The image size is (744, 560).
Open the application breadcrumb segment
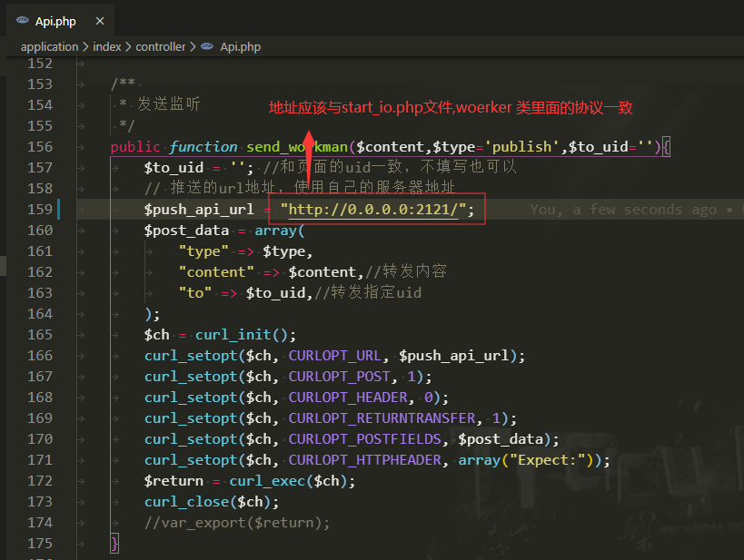pos(49,47)
